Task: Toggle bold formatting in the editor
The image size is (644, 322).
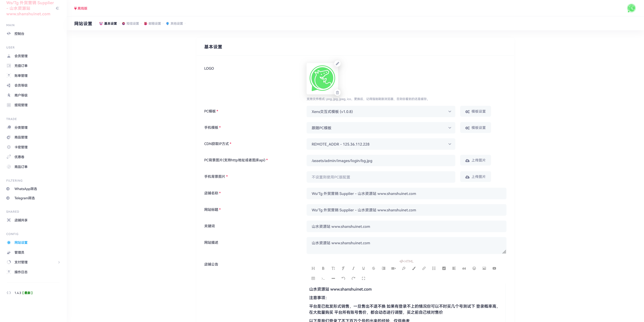Action: (323, 268)
